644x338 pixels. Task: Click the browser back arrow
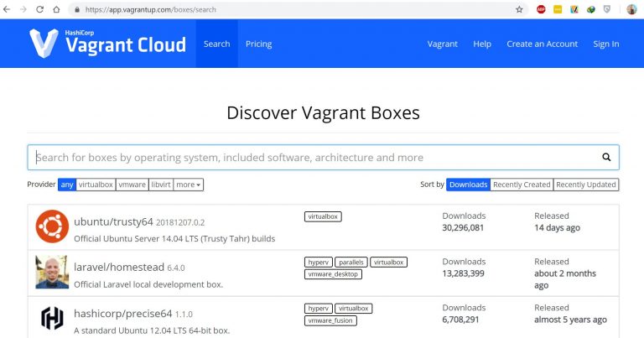[x=7, y=9]
